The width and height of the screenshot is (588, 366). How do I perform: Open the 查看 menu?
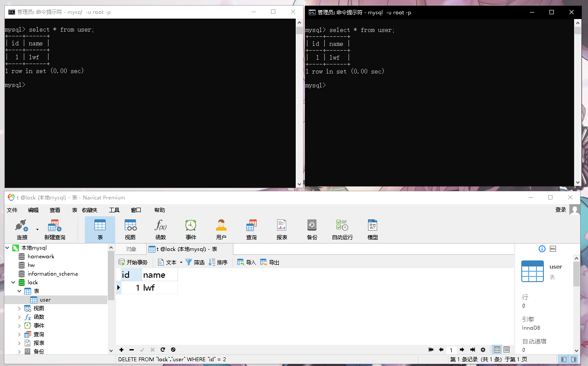tap(55, 210)
